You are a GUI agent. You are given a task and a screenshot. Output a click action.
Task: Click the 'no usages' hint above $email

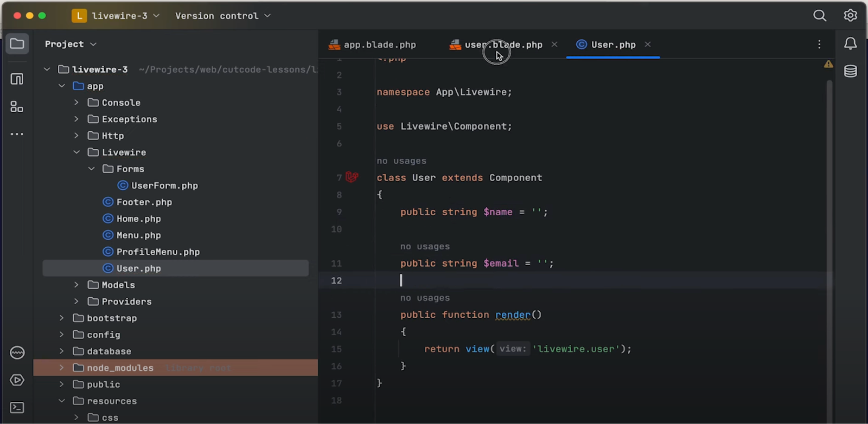pos(425,247)
